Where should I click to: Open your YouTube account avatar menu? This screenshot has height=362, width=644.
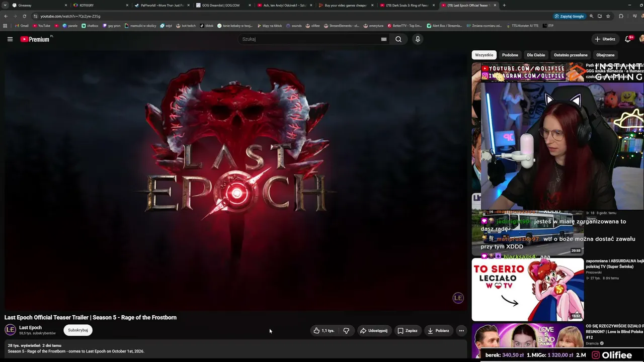pyautogui.click(x=641, y=39)
